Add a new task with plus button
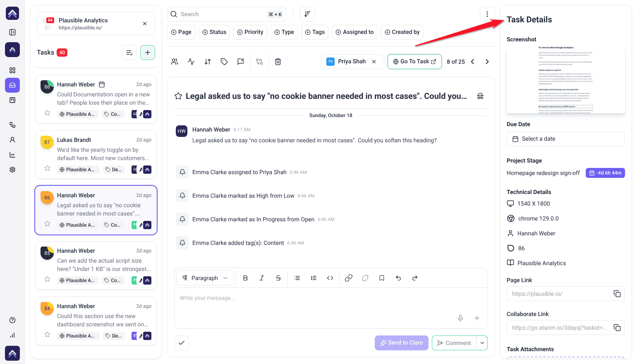Image resolution: width=637 pixels, height=364 pixels. click(148, 53)
